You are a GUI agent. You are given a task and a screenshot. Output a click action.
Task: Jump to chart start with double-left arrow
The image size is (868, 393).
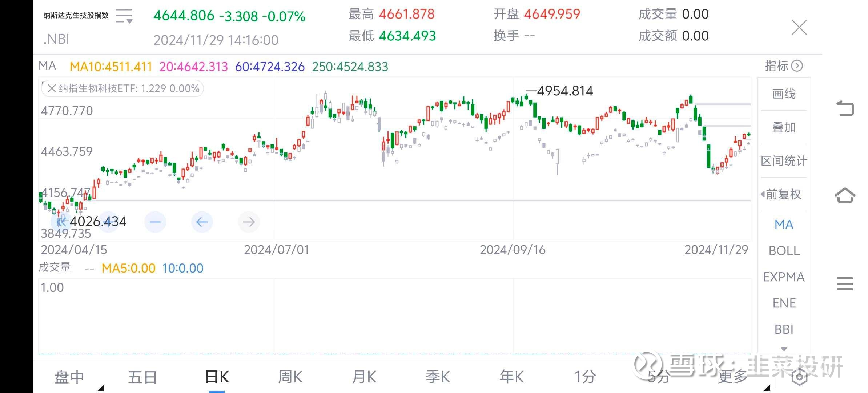coord(61,222)
